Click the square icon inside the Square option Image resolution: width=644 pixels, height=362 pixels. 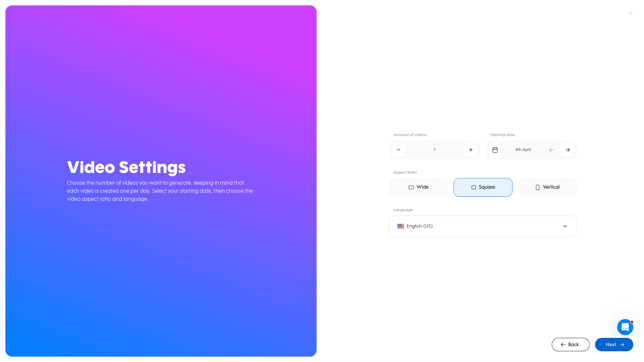473,187
